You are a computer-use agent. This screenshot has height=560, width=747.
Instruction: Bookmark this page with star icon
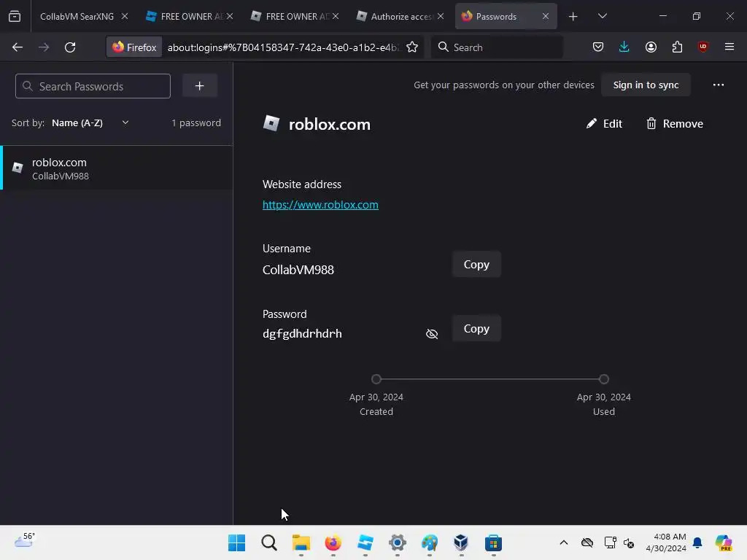point(412,47)
